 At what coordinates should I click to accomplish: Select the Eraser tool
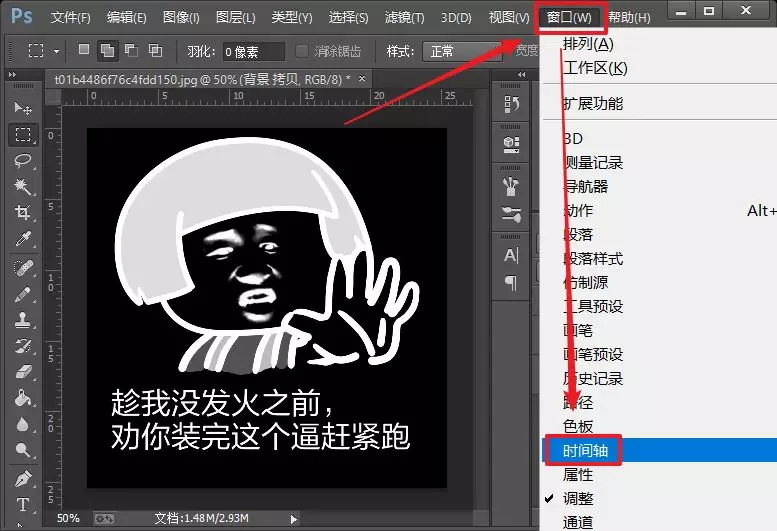22,372
